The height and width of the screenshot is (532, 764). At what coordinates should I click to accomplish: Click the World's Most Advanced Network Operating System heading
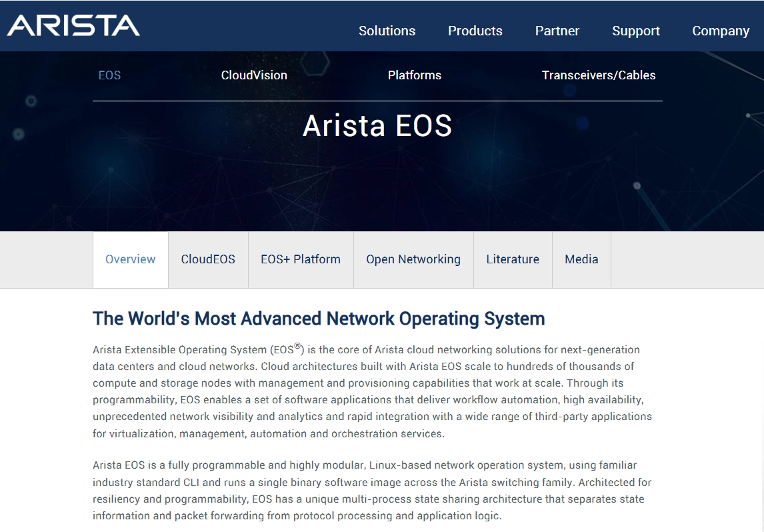(x=319, y=319)
